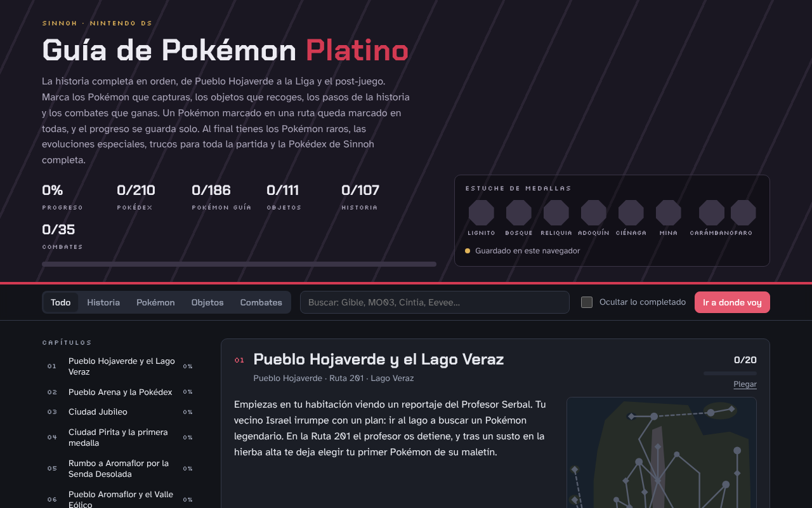Click the 0/107 Historia counter
This screenshot has width=812, height=508.
pos(360,196)
